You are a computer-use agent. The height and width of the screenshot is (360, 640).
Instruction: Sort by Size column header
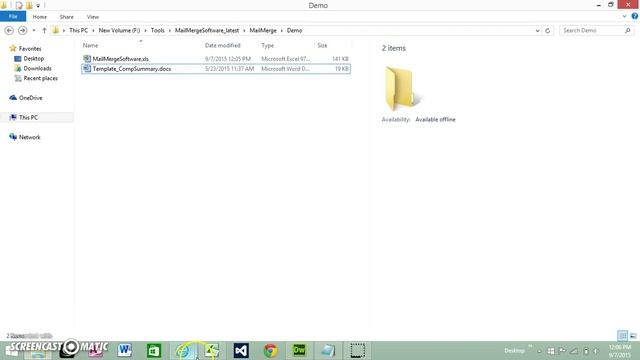coord(322,45)
